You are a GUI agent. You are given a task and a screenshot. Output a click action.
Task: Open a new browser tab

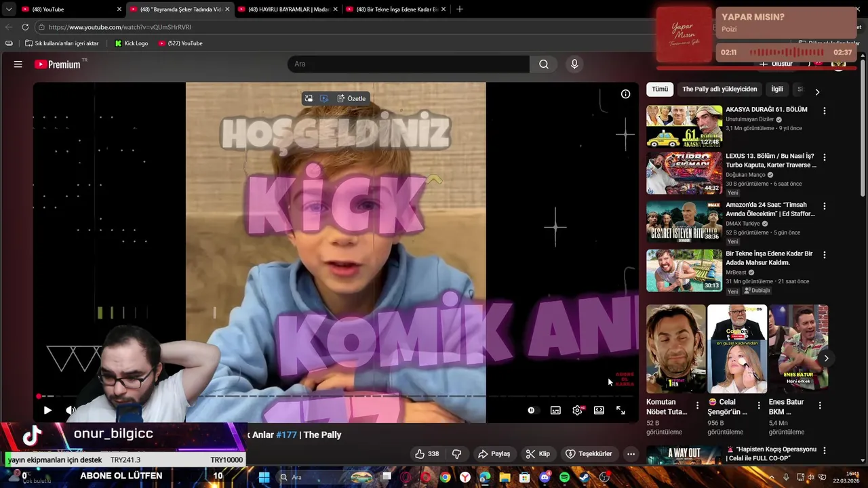[x=460, y=9]
